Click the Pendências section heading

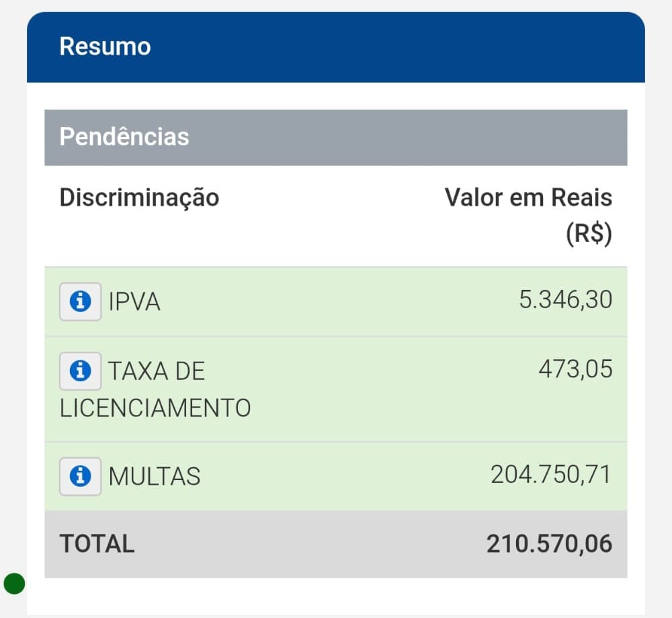(x=124, y=137)
